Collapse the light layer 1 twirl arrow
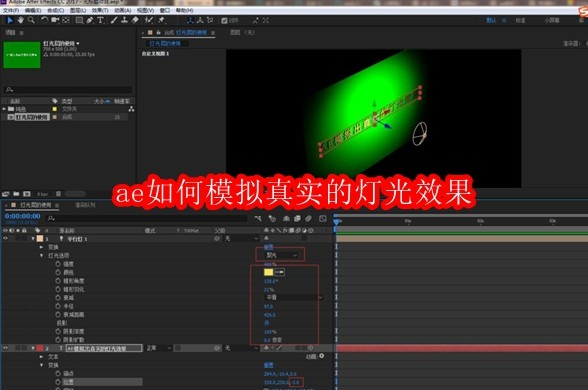 coord(33,238)
